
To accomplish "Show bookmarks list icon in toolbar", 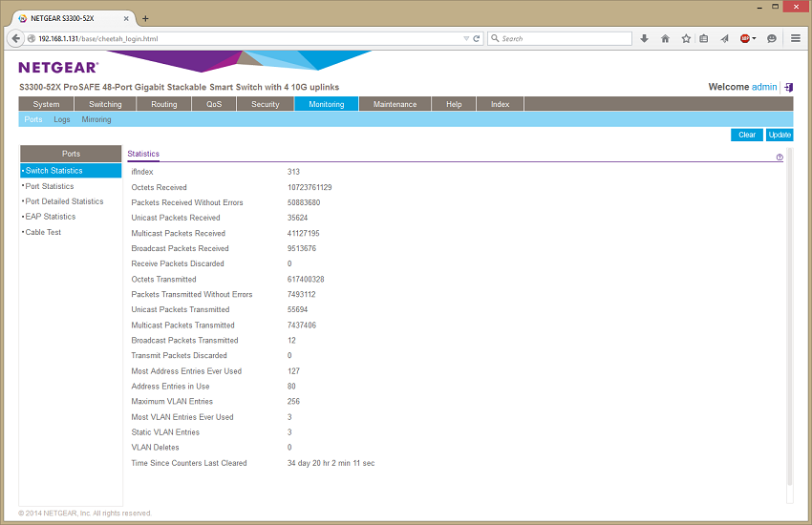I will [x=704, y=38].
